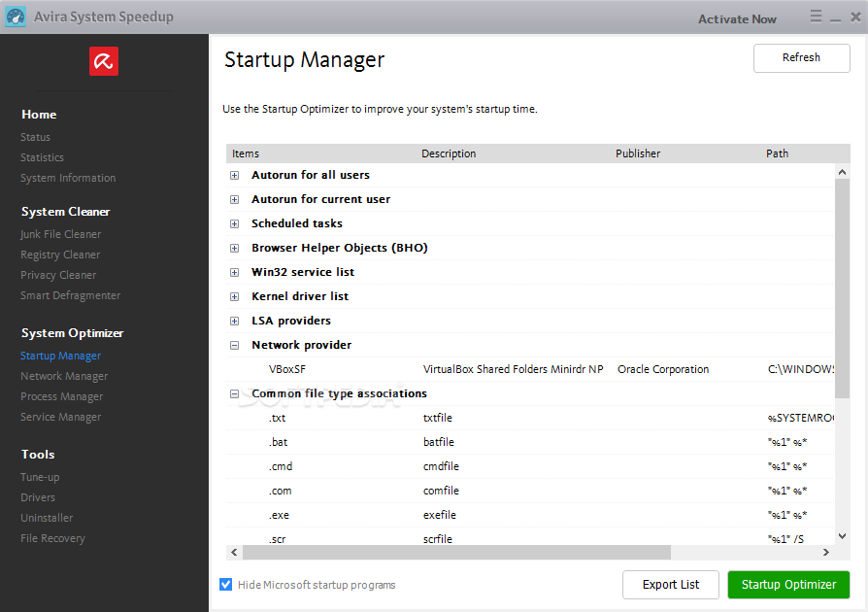Open System Information
This screenshot has width=868, height=612.
point(68,178)
